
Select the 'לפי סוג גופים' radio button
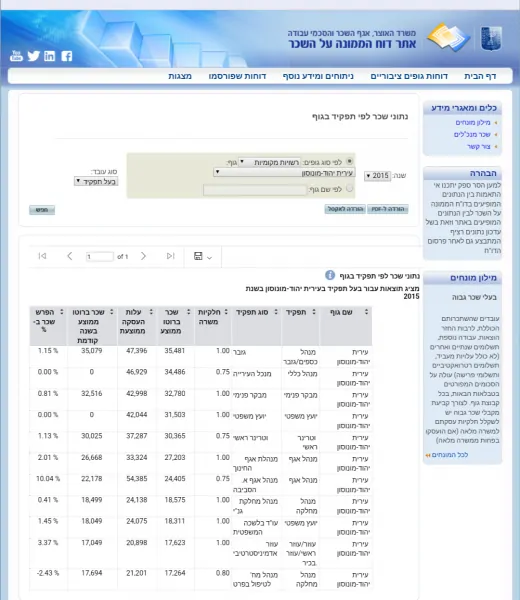[349, 161]
